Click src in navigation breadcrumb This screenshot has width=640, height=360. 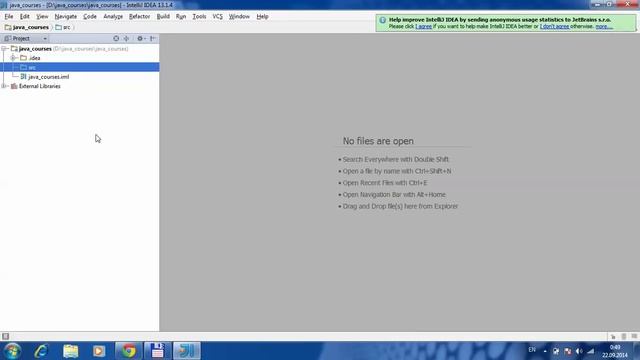pyautogui.click(x=63, y=27)
